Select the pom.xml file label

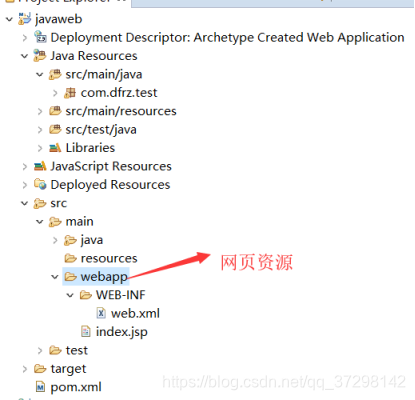point(76,387)
